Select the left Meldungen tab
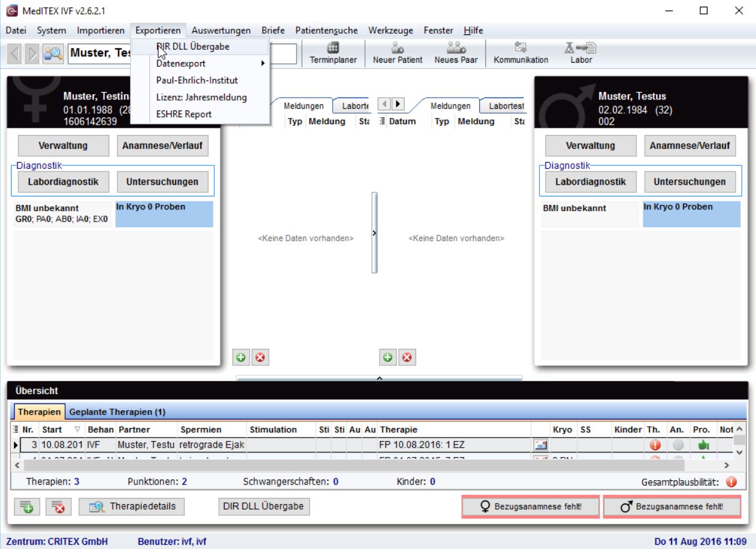This screenshot has height=549, width=756. 304,106
